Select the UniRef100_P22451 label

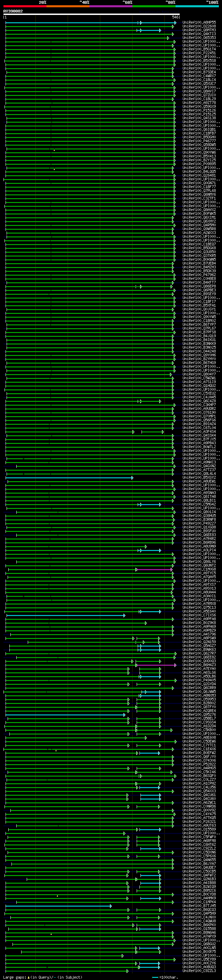199,53
